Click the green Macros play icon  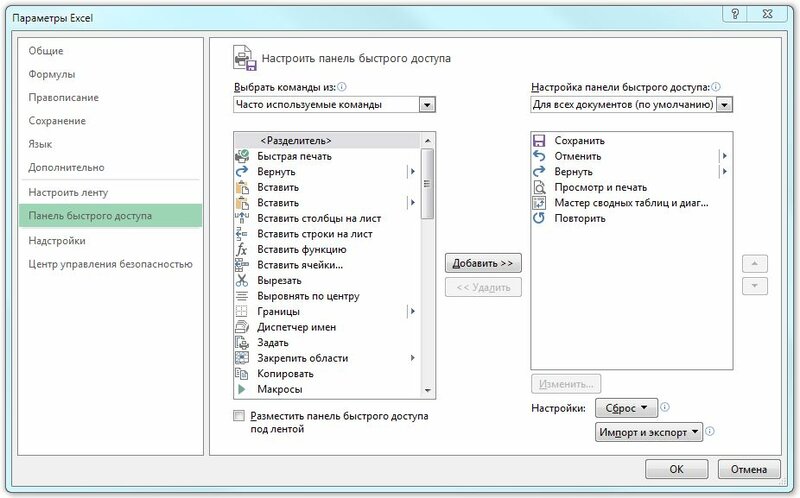[242, 389]
